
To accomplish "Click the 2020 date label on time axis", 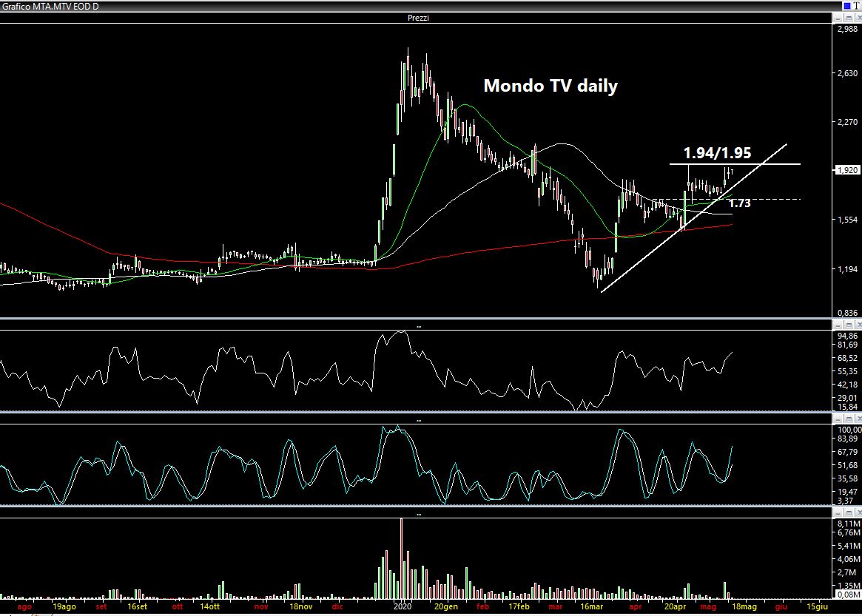I will click(403, 606).
